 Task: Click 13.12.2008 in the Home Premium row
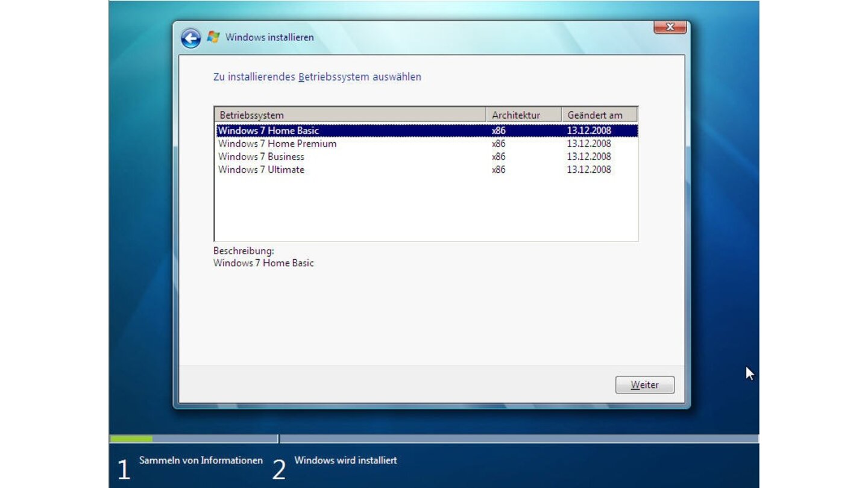pyautogui.click(x=589, y=144)
